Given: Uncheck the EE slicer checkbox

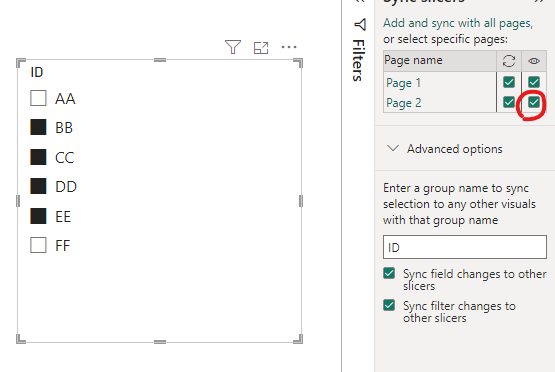Looking at the screenshot, I should [38, 216].
